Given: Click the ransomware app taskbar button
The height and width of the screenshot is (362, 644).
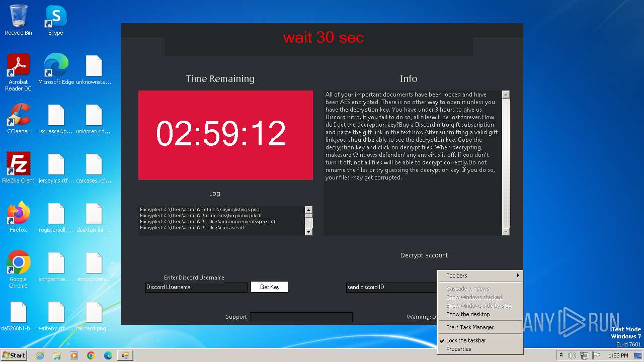Looking at the screenshot, I should [125, 355].
